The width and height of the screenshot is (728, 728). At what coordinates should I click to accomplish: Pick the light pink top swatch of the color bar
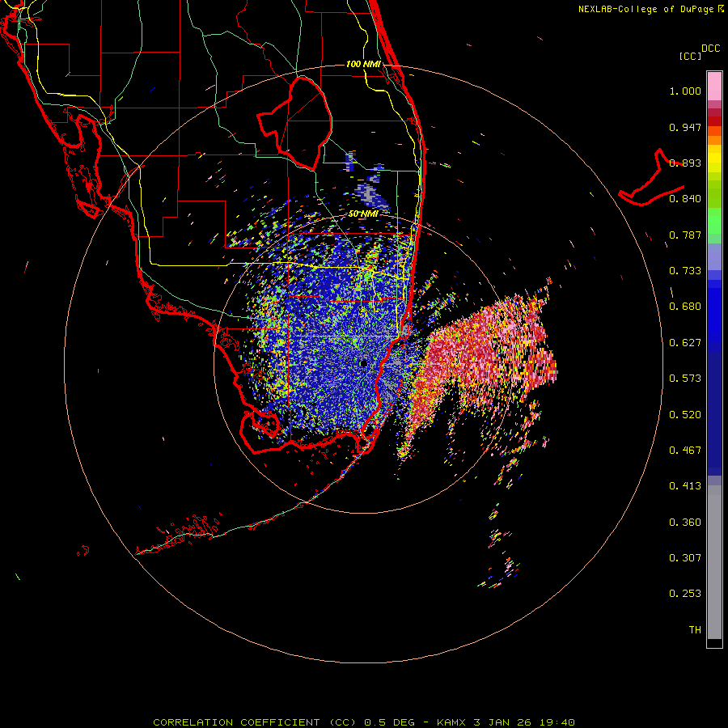(714, 86)
